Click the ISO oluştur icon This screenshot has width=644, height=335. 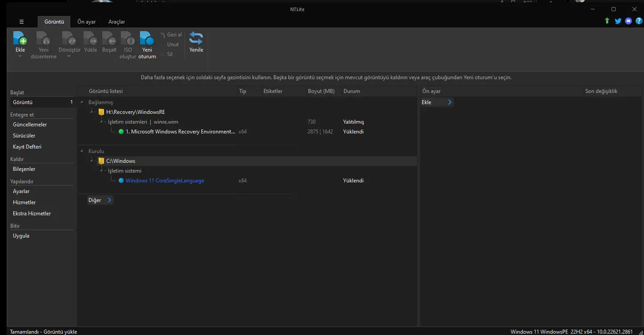coord(128,38)
